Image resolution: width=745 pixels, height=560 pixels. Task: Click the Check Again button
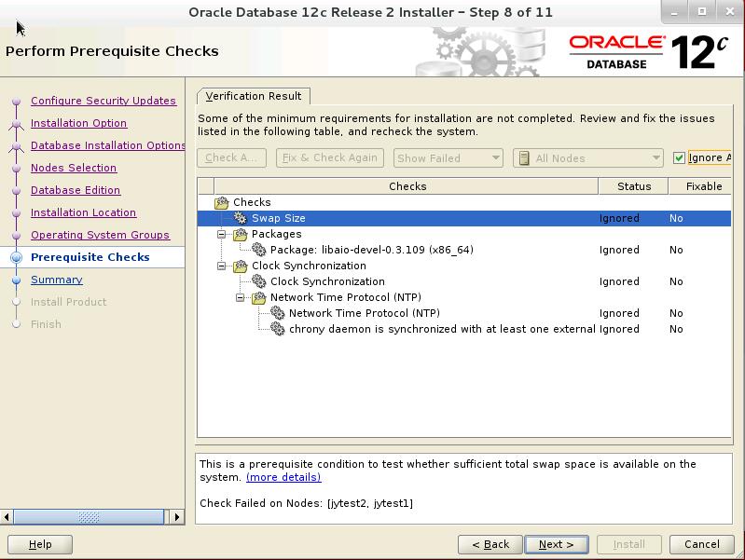[231, 157]
